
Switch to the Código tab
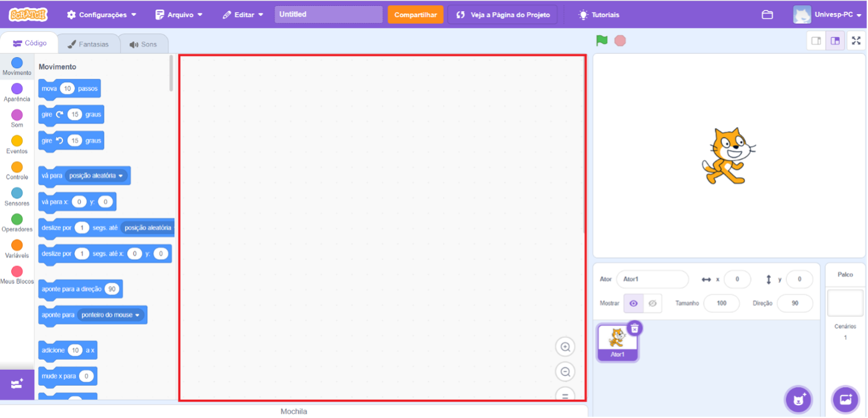(x=29, y=44)
